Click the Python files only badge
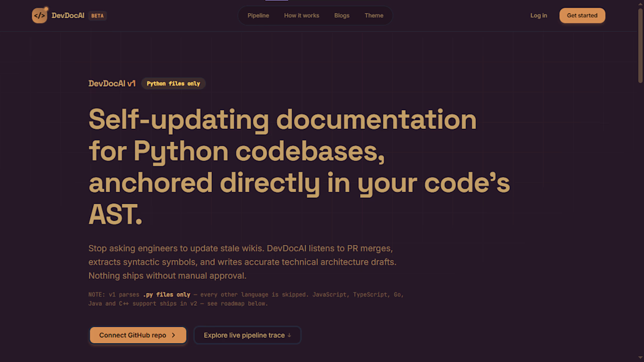Image resolution: width=644 pixels, height=362 pixels. tap(173, 83)
